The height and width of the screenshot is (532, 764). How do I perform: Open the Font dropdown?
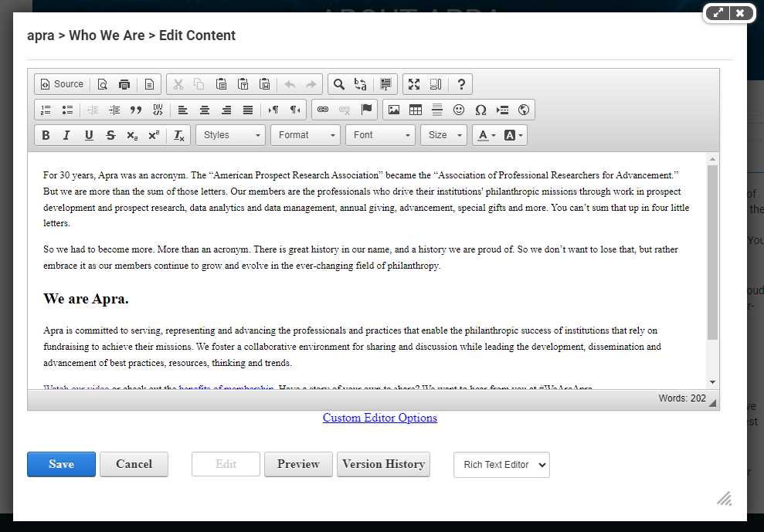tap(381, 135)
